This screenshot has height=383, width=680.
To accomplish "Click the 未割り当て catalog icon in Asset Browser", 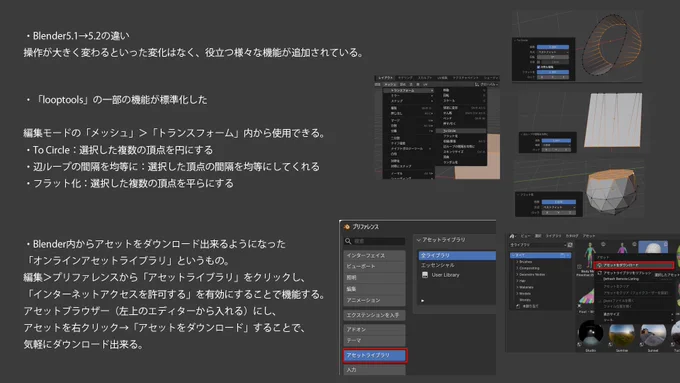I will tap(518, 306).
